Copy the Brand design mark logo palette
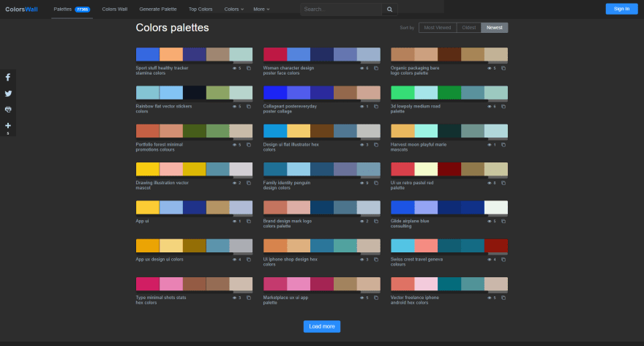Screen dimensions: 644x346 tap(376, 221)
